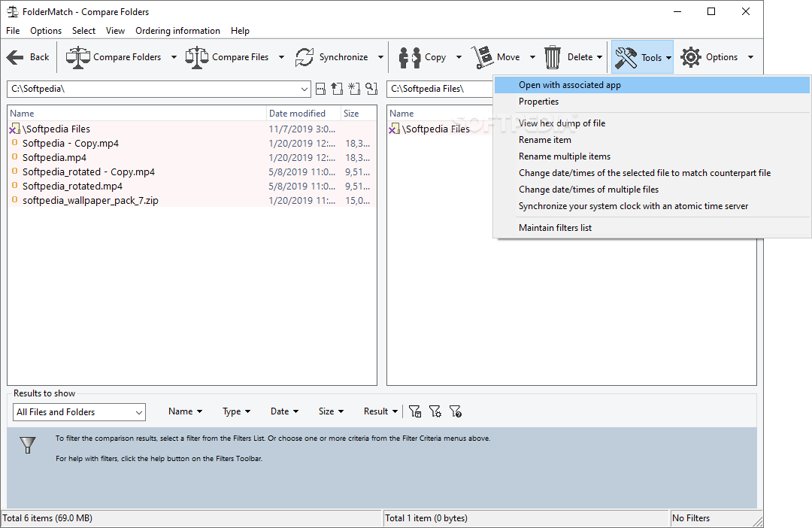Choose Synchronize system clock with atomic server
This screenshot has height=528, width=812.
click(x=652, y=206)
